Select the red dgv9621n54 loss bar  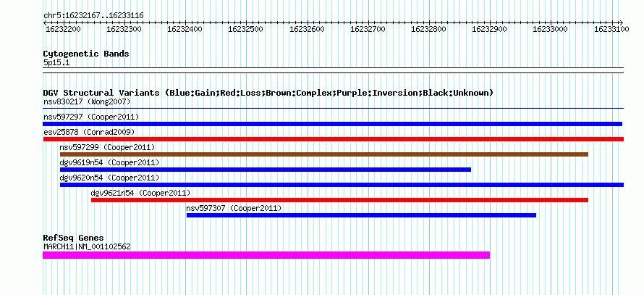coord(339,200)
